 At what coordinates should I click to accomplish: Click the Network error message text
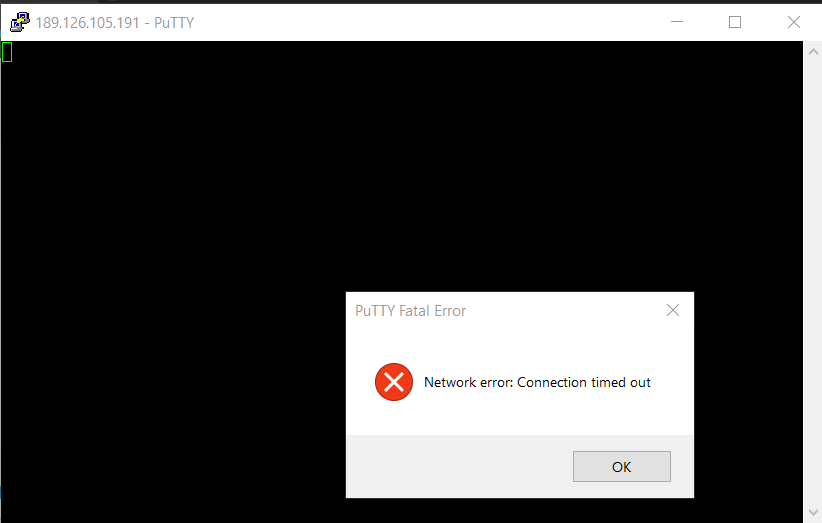tap(537, 383)
